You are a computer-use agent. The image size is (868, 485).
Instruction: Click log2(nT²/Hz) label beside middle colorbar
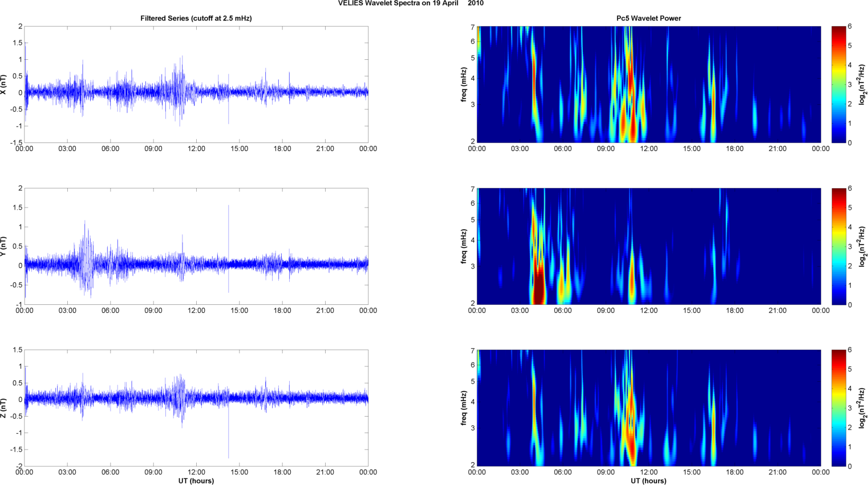coord(863,246)
